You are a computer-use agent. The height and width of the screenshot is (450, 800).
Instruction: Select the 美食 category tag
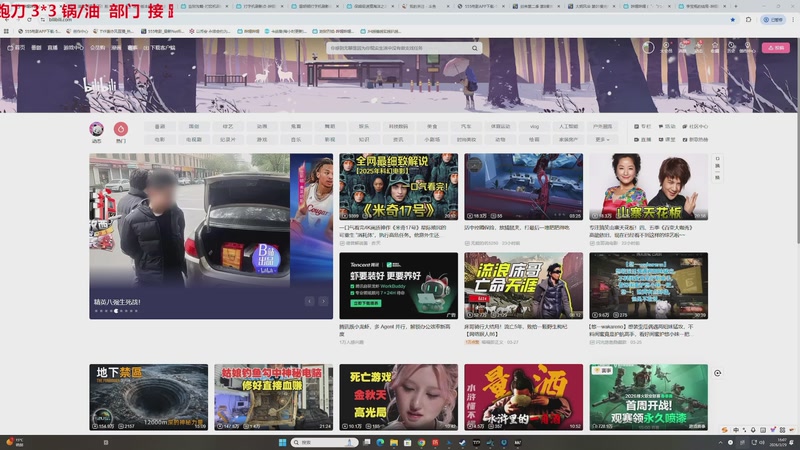point(432,126)
